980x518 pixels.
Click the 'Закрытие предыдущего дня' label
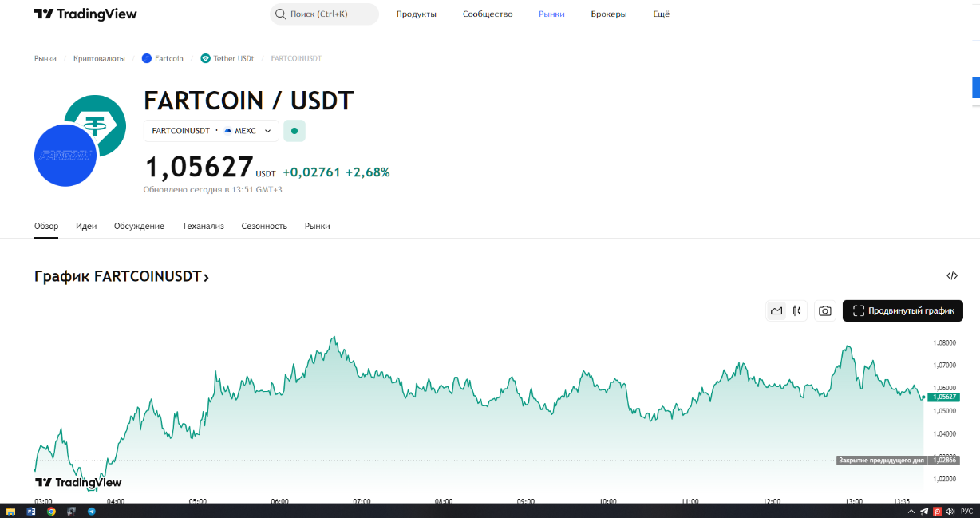click(881, 461)
